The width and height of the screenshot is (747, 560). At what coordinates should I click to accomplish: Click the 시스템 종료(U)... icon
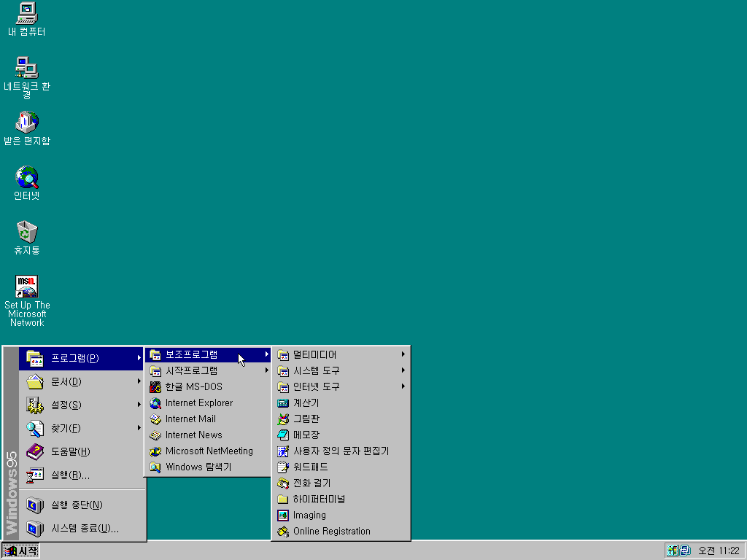tap(35, 528)
